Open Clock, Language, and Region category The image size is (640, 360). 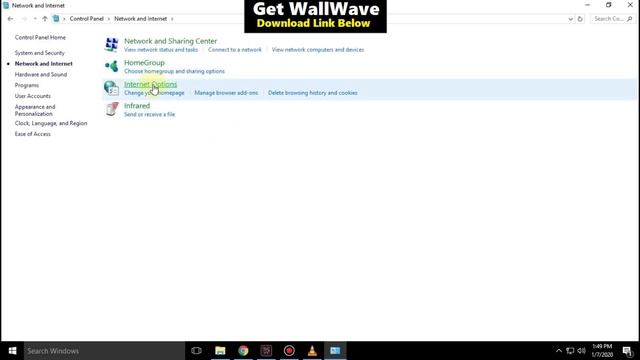click(x=51, y=123)
